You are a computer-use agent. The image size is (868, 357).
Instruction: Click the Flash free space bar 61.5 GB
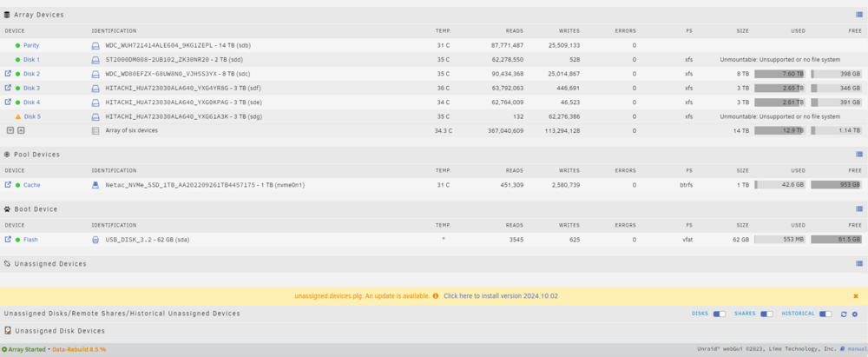click(836, 240)
